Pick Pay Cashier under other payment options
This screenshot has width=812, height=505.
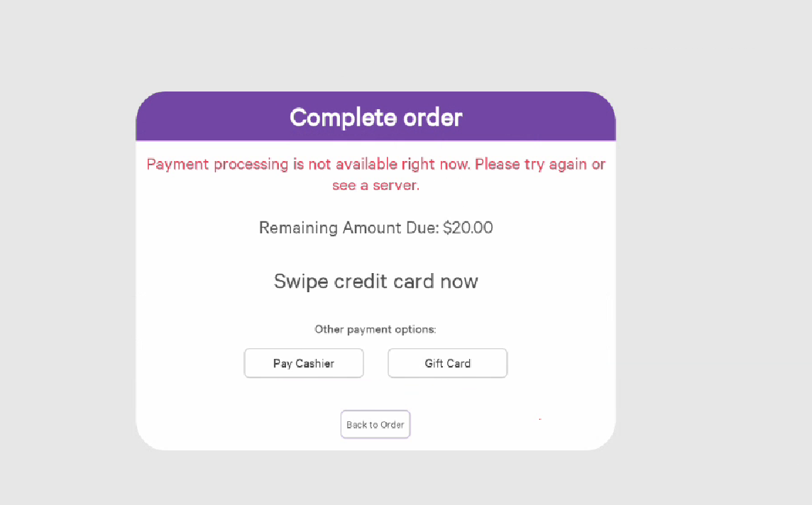click(304, 362)
